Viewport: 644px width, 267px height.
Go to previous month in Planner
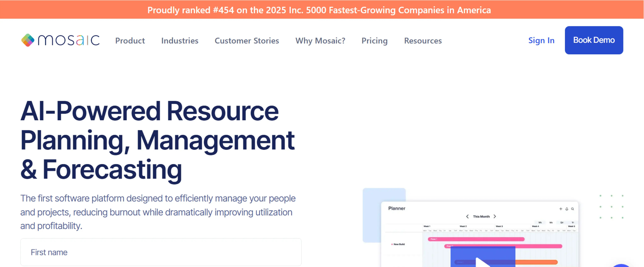[467, 216]
